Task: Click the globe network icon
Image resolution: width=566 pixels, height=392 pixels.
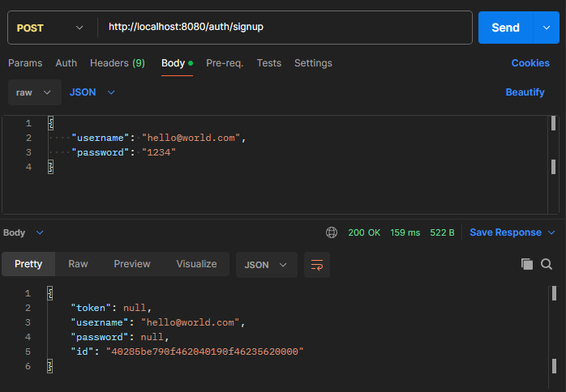Action: pyautogui.click(x=332, y=232)
